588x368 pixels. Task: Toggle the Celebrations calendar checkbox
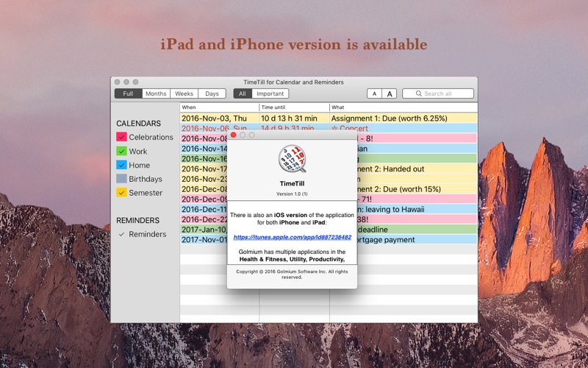click(121, 137)
